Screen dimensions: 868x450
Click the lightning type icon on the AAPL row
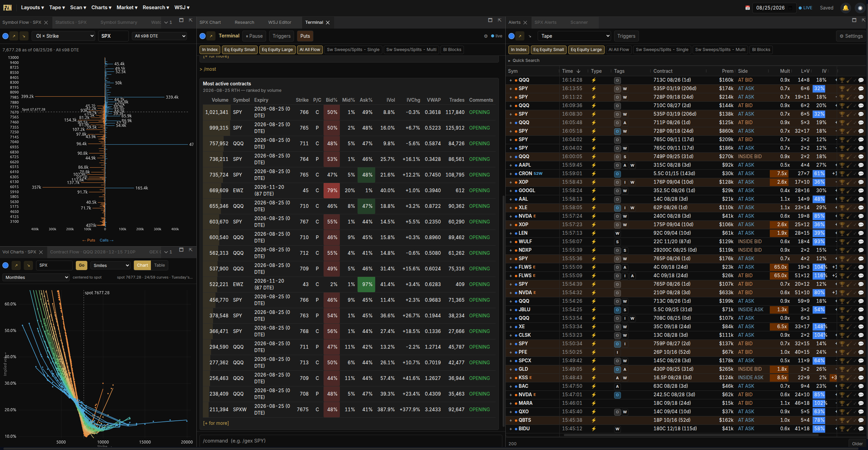tap(594, 165)
